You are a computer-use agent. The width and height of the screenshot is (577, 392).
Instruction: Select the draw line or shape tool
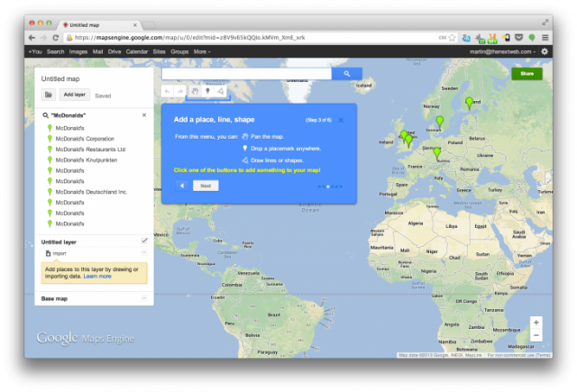click(x=223, y=91)
